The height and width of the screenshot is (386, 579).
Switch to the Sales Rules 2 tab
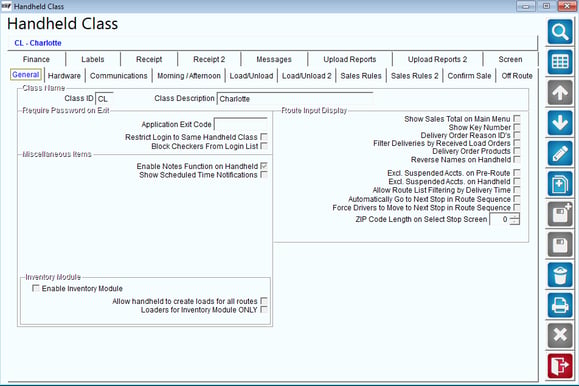414,76
